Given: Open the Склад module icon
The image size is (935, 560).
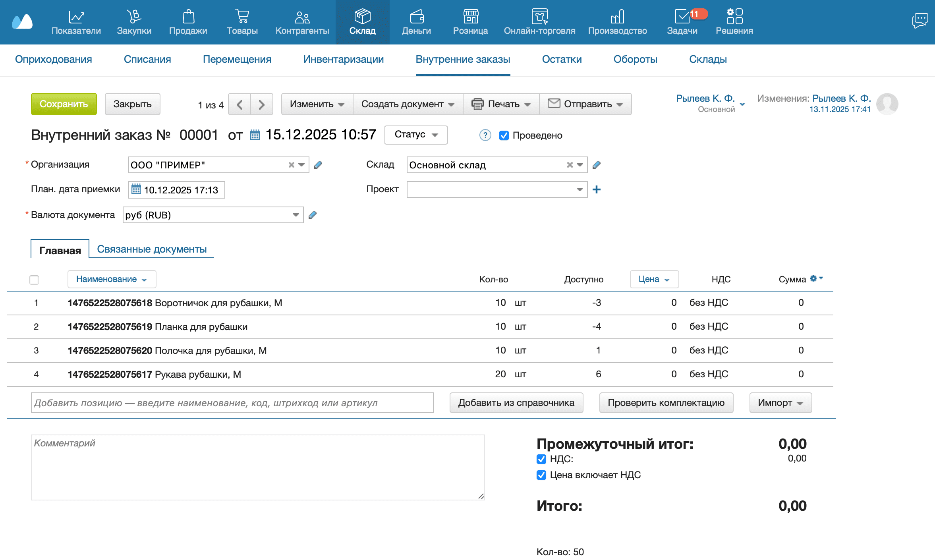Looking at the screenshot, I should coord(362,17).
